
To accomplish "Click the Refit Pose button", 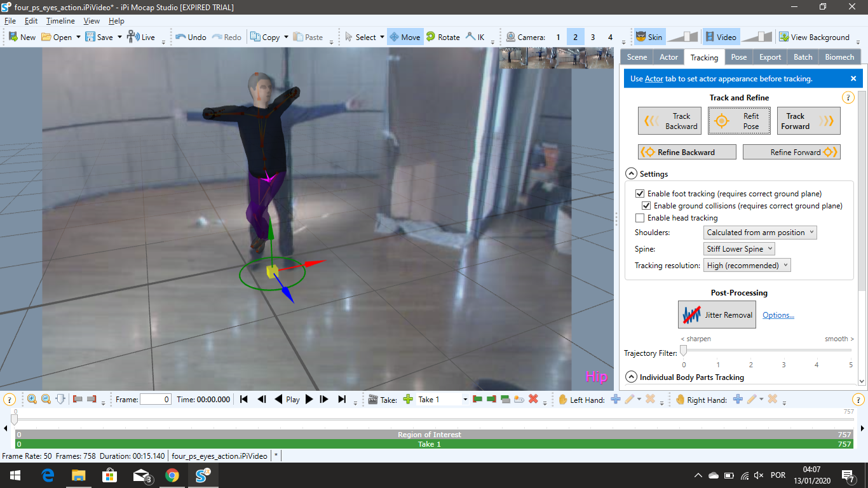I will (x=739, y=121).
